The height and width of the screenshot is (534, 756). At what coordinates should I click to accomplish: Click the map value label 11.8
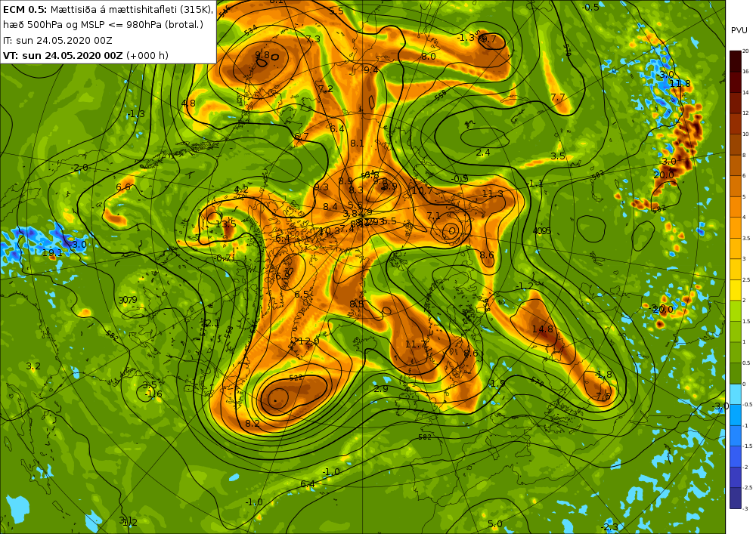pos(680,83)
